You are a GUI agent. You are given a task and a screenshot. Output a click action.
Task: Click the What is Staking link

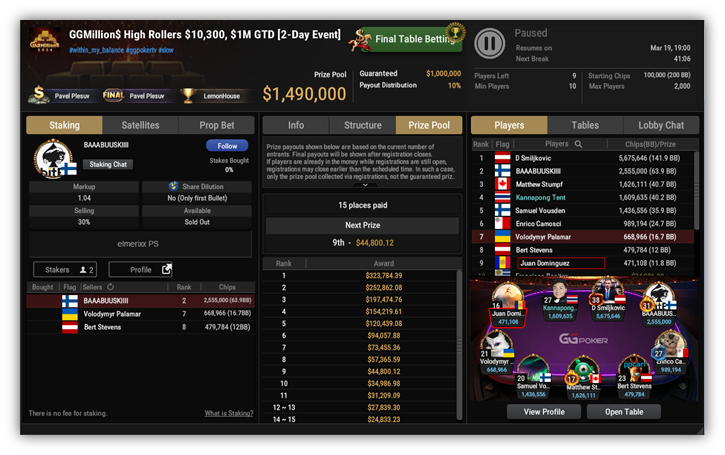click(x=229, y=413)
